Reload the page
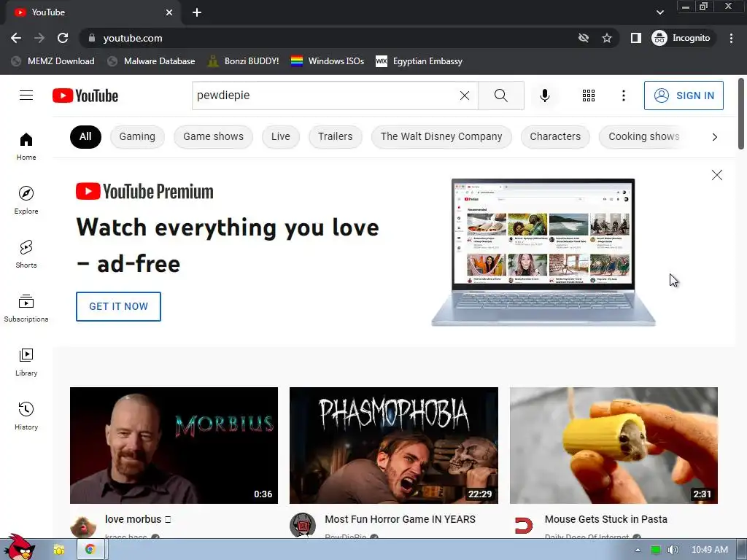 click(x=63, y=38)
